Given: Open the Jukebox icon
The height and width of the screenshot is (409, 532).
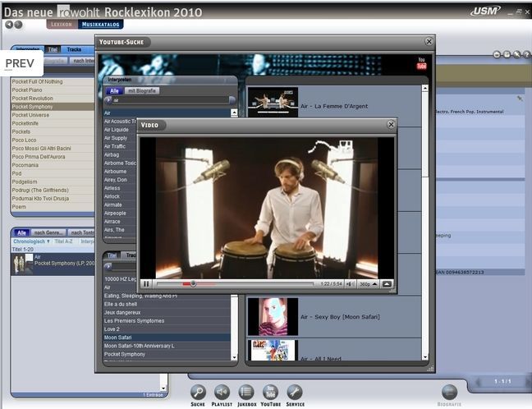Looking at the screenshot, I should click(246, 393).
